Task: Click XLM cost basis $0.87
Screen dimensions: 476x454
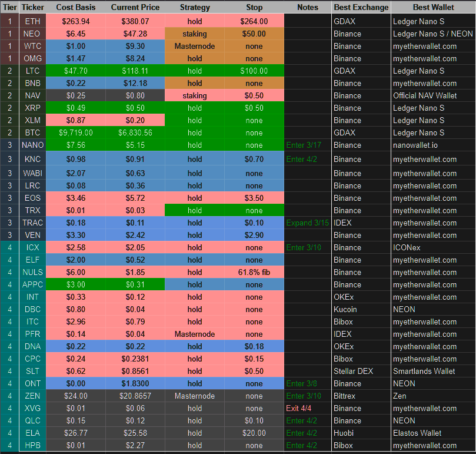Action: pyautogui.click(x=75, y=120)
